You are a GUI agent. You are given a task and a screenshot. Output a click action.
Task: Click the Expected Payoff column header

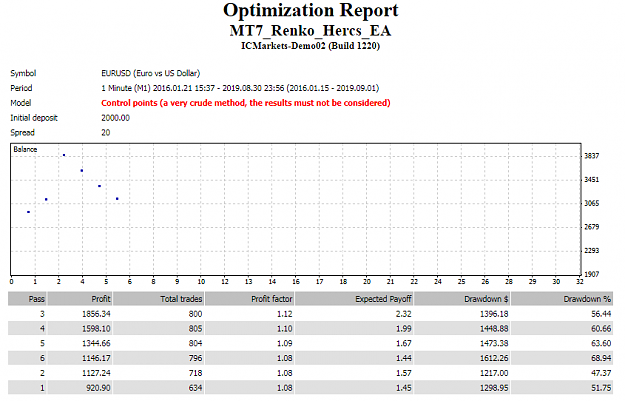pyautogui.click(x=354, y=299)
